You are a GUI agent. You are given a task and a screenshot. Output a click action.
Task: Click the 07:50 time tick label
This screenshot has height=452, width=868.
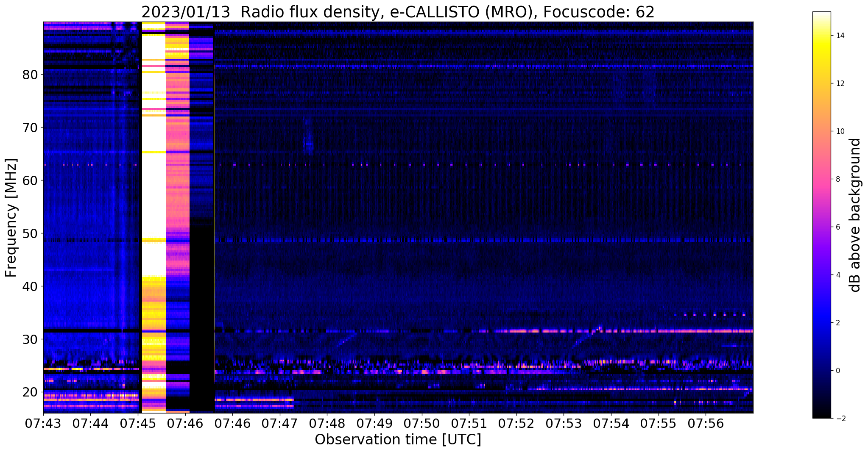coord(422,423)
